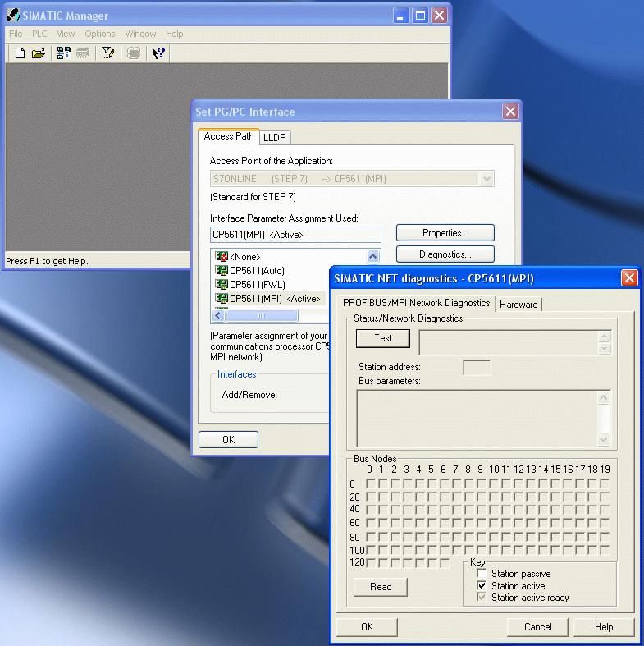
Task: Click the Station address field
Action: 477,367
